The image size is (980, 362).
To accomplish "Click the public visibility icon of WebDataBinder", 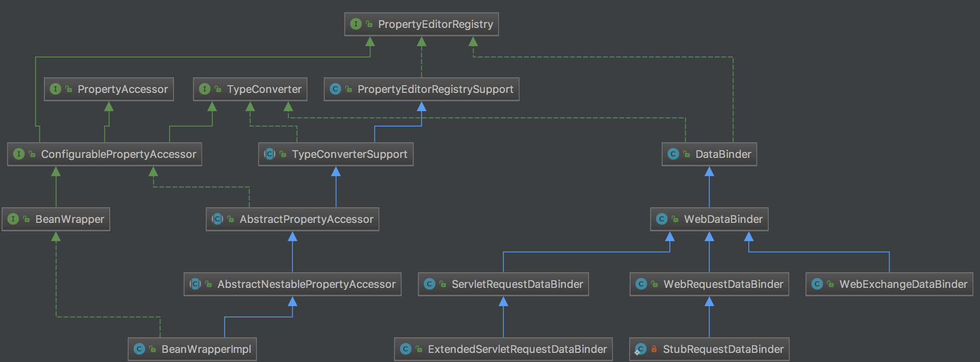I will [675, 219].
